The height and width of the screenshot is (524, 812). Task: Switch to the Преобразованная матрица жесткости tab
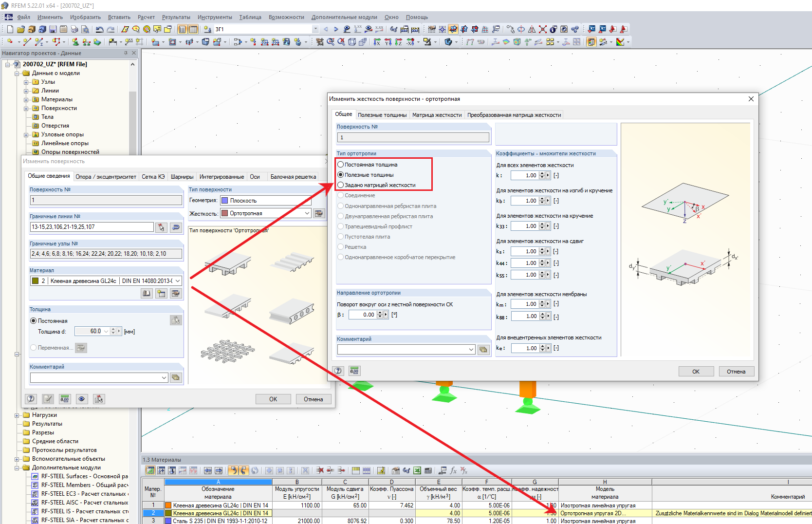click(x=514, y=115)
